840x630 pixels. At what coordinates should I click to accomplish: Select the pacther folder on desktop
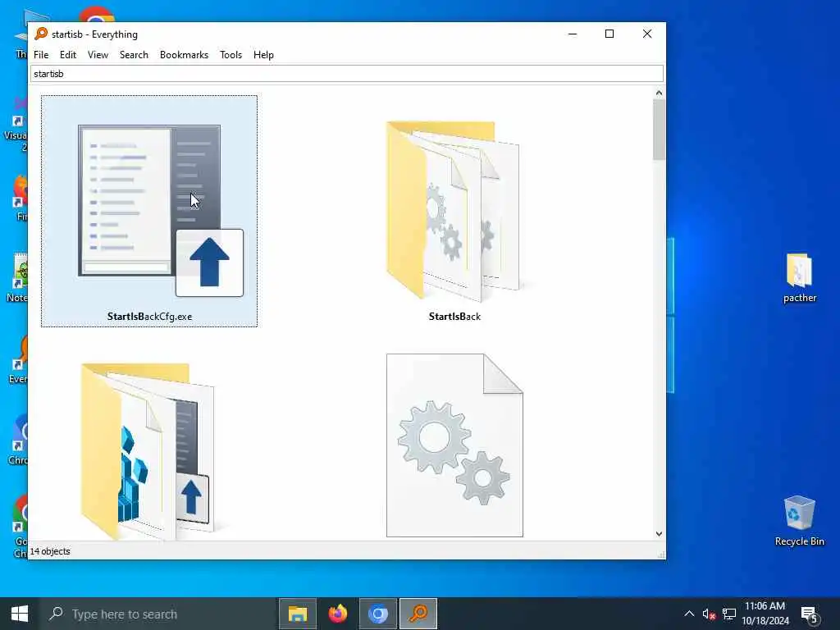pos(799,278)
